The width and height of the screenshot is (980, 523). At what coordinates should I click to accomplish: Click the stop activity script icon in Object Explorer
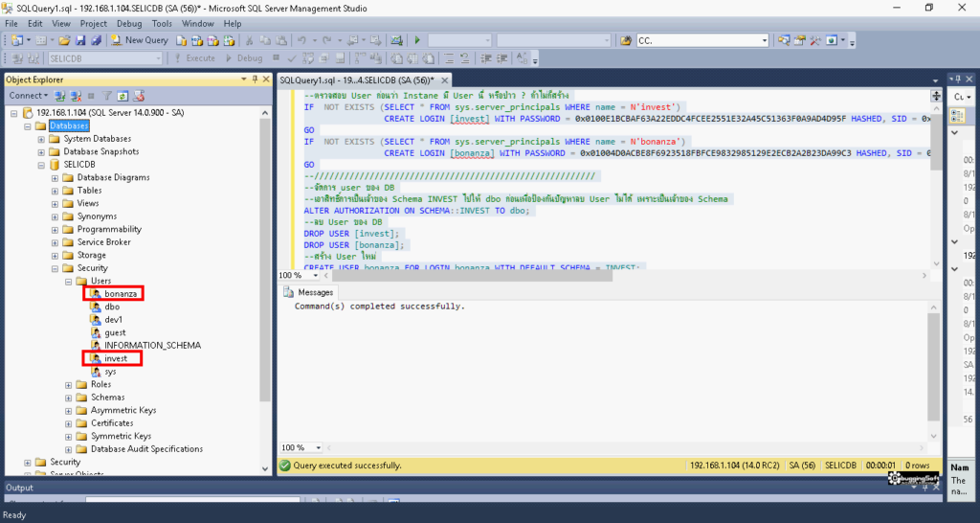coord(139,96)
